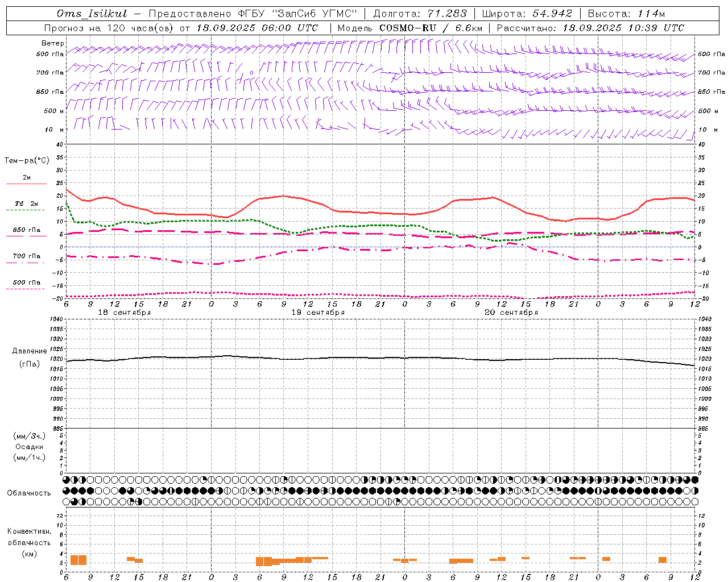
Task: Click the 'Конвективн.' convective cloud label
Action: (x=29, y=531)
